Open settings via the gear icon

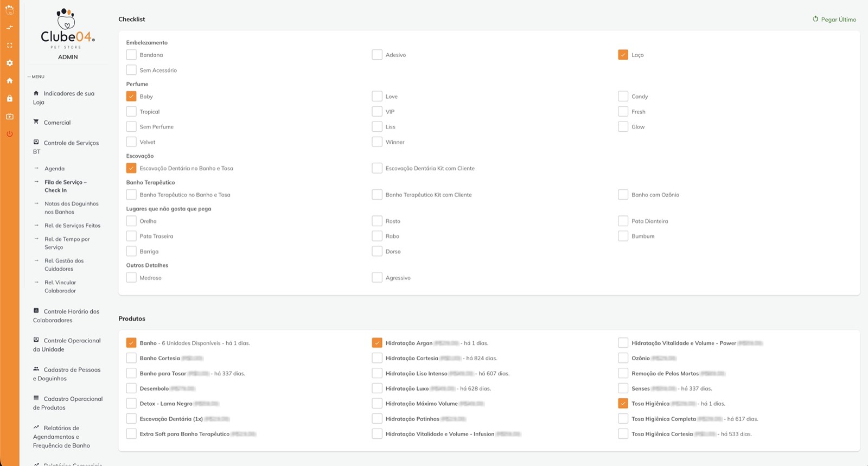(x=9, y=63)
